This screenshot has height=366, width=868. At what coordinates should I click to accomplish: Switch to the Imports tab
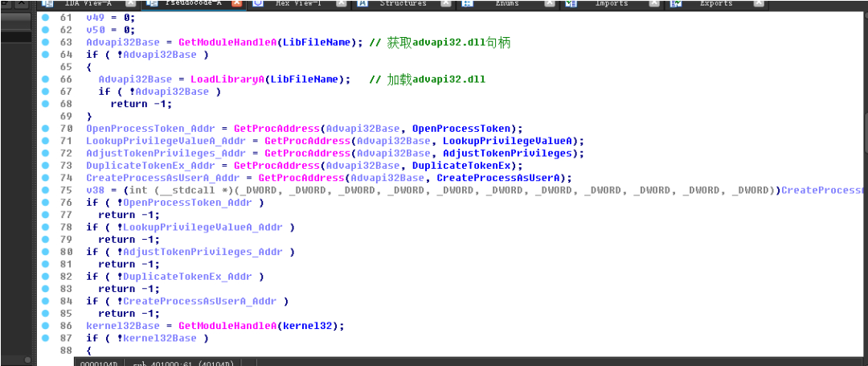[x=611, y=3]
